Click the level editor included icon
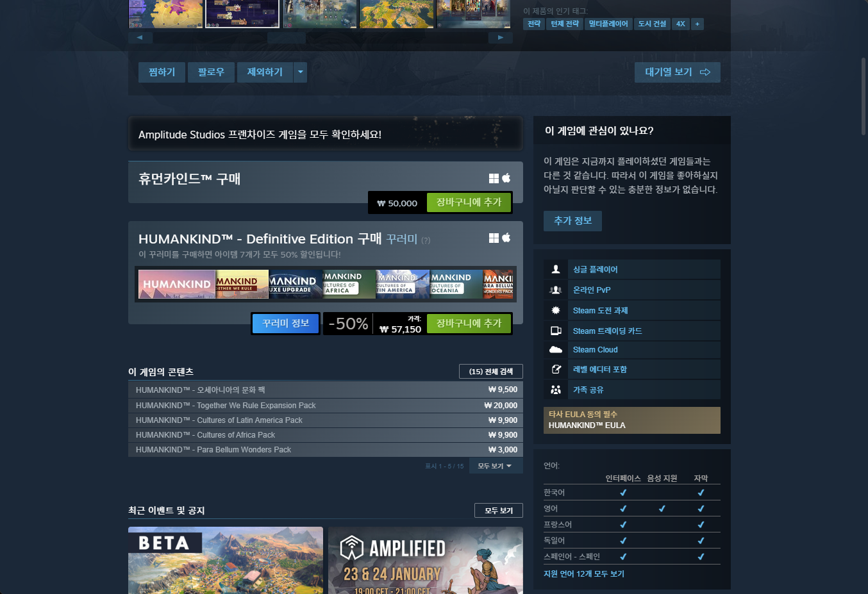 tap(556, 369)
